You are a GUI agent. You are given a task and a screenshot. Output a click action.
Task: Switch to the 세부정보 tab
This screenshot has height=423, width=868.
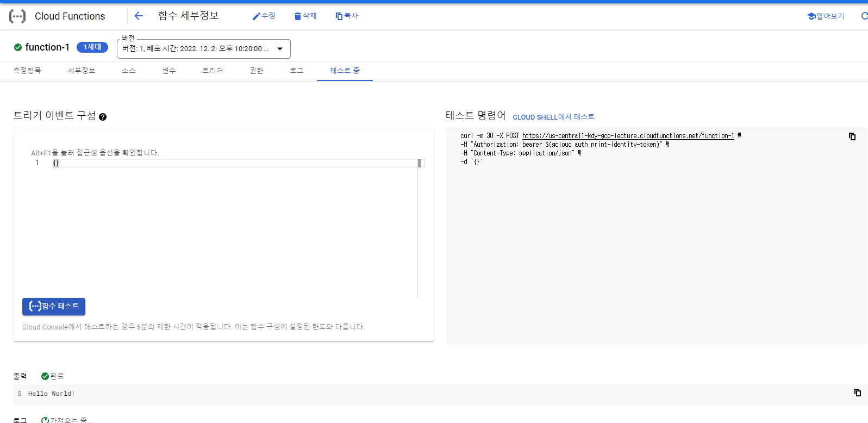[x=82, y=71]
